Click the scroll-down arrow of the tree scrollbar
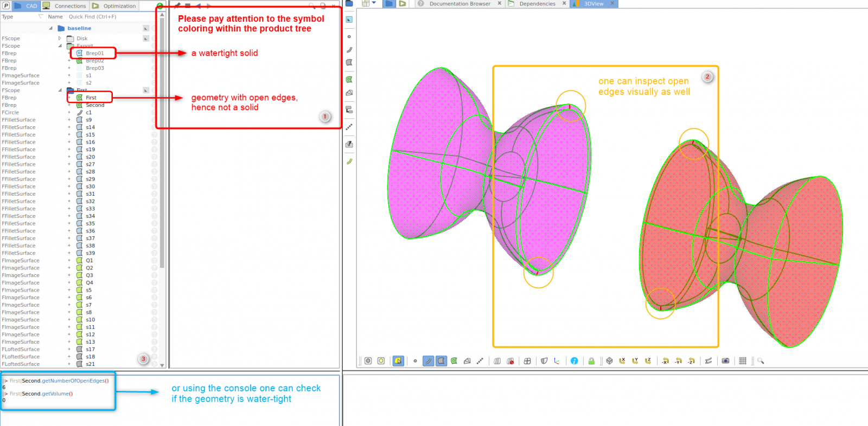 tap(162, 365)
